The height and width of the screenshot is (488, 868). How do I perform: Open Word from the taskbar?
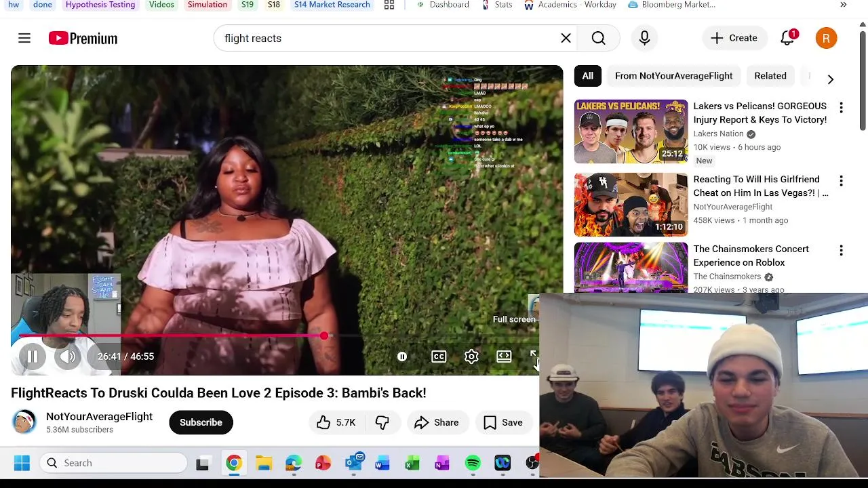click(x=382, y=463)
